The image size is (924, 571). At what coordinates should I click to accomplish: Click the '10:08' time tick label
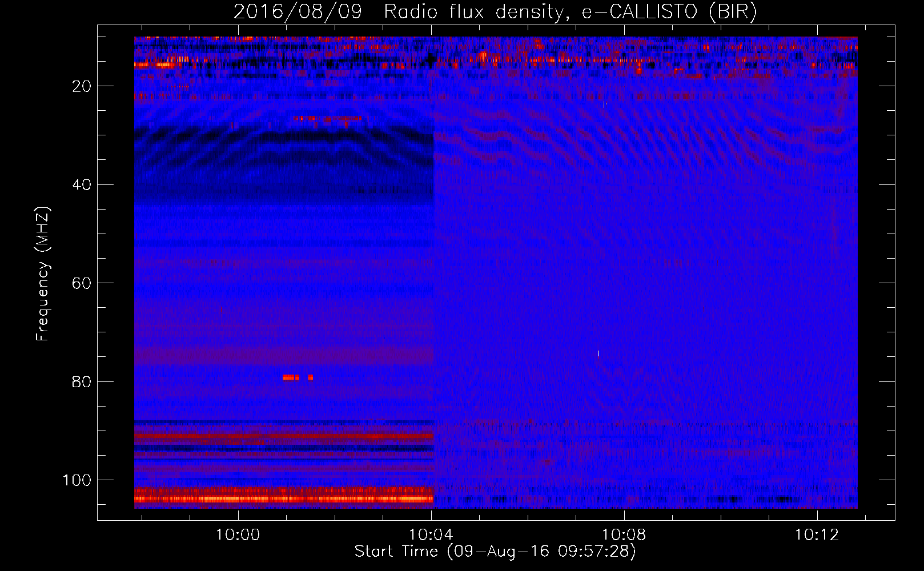pyautogui.click(x=624, y=534)
